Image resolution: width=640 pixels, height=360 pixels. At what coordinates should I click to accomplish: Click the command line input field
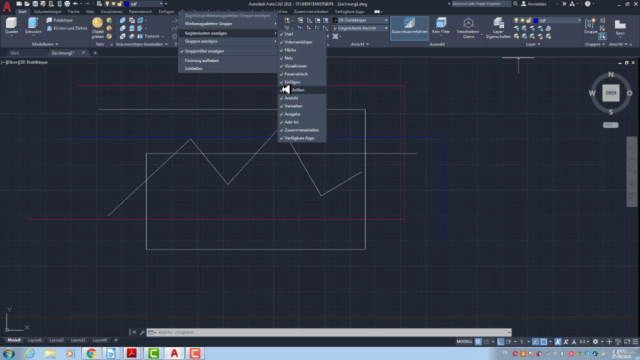tap(329, 332)
